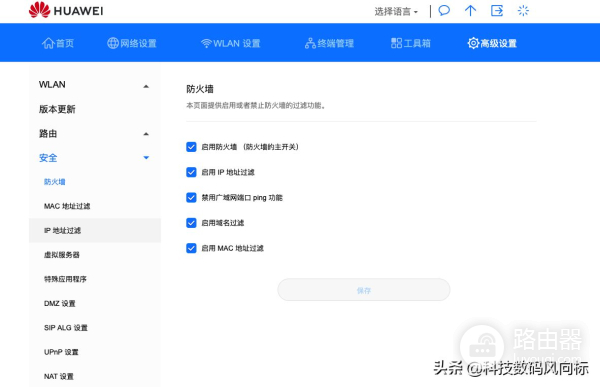The width and height of the screenshot is (600, 387).
Task: Click the reboot spinner icon
Action: tap(523, 10)
